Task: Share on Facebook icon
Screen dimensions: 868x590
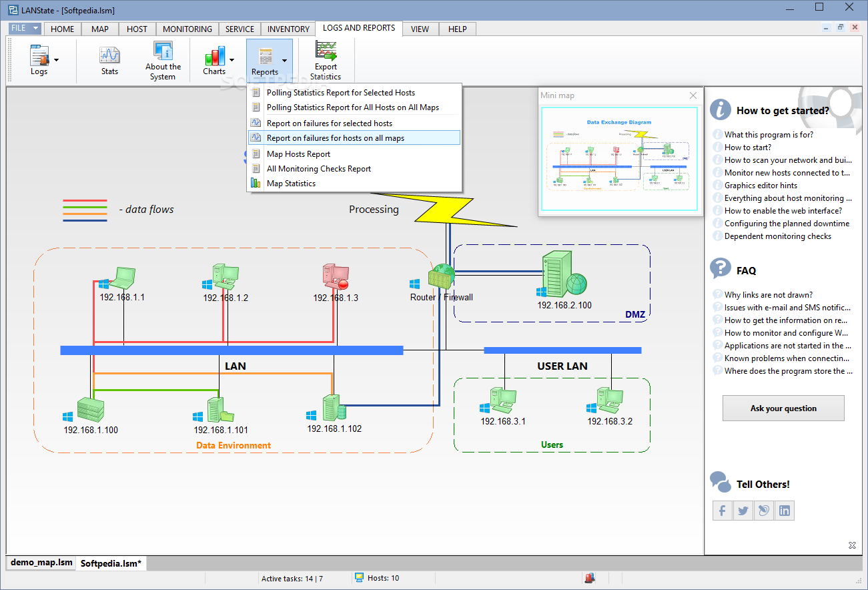Action: (723, 511)
